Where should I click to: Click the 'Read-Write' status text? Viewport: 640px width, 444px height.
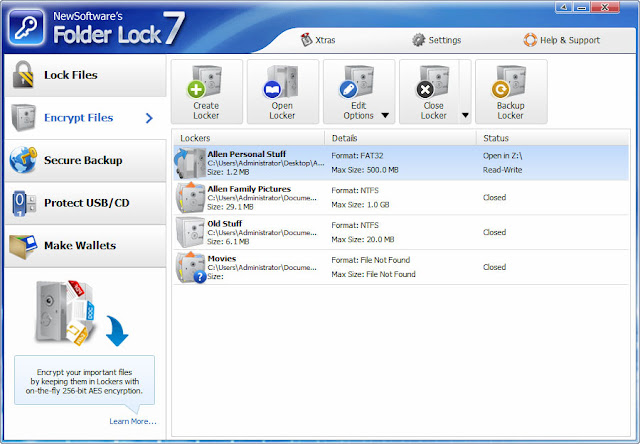[502, 170]
